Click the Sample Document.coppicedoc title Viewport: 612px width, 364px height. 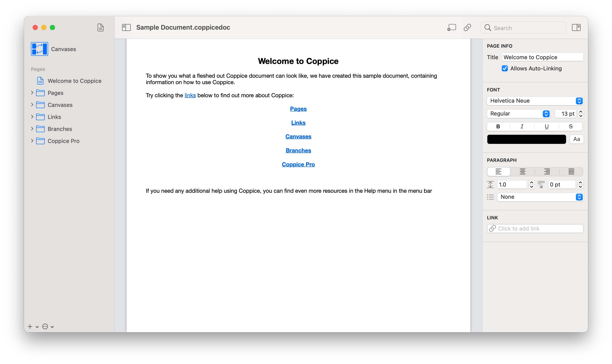pos(183,27)
